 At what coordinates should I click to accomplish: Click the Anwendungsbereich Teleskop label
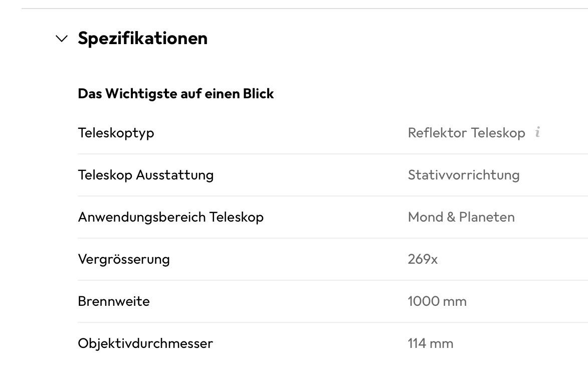coord(170,217)
